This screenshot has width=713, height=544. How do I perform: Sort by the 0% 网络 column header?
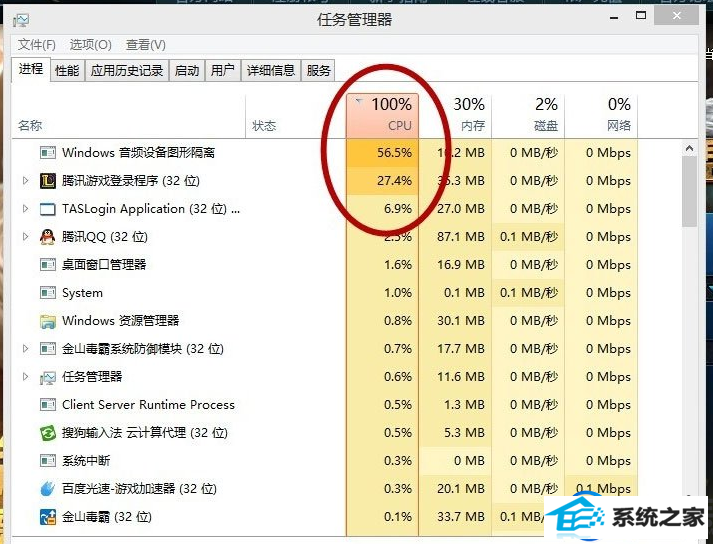[602, 116]
